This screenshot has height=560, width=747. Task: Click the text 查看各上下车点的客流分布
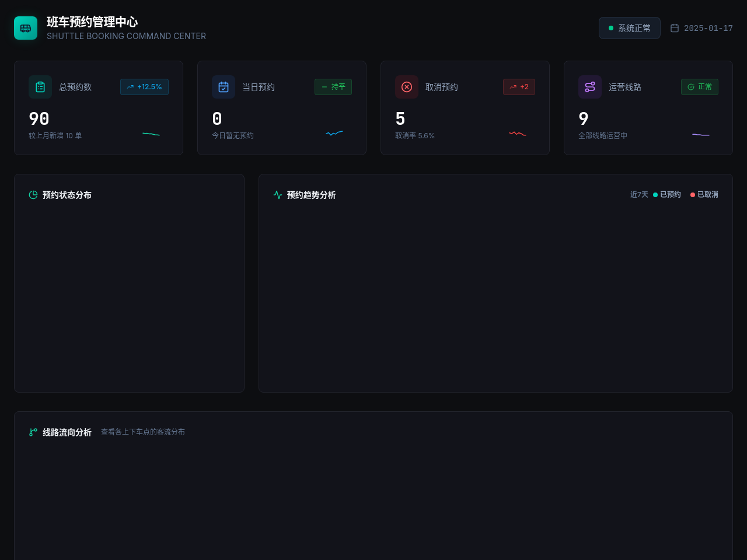[143, 432]
